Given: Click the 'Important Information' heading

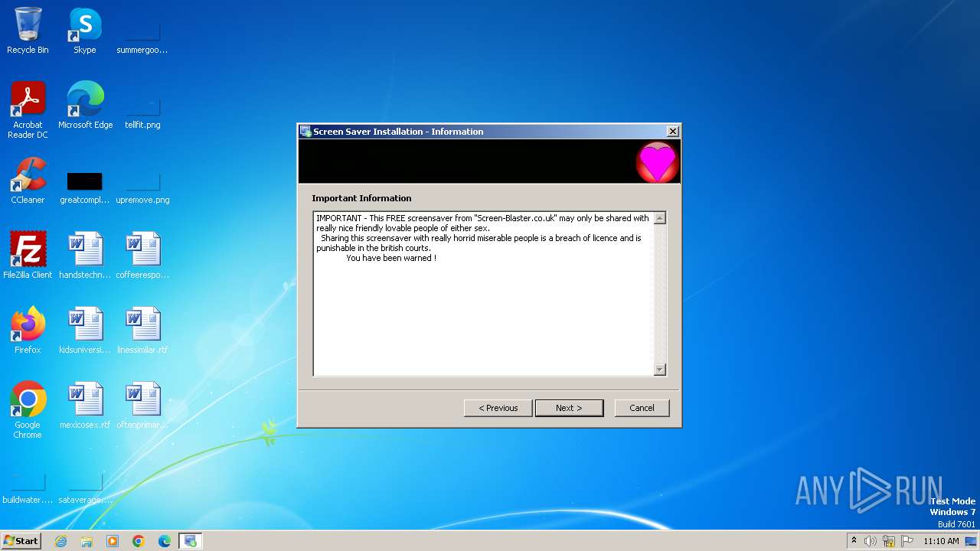Looking at the screenshot, I should click(361, 198).
